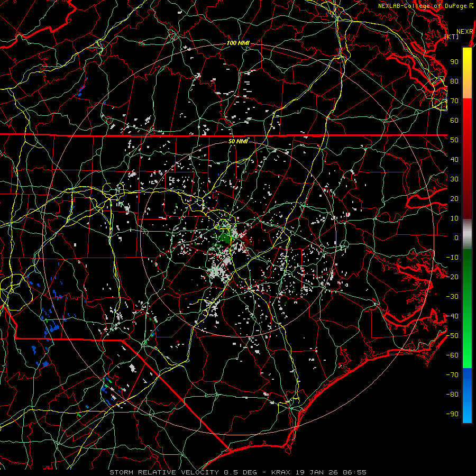Click the 19 JAN 26 date in the caption
This screenshot has width=476, height=476.
tap(316, 472)
